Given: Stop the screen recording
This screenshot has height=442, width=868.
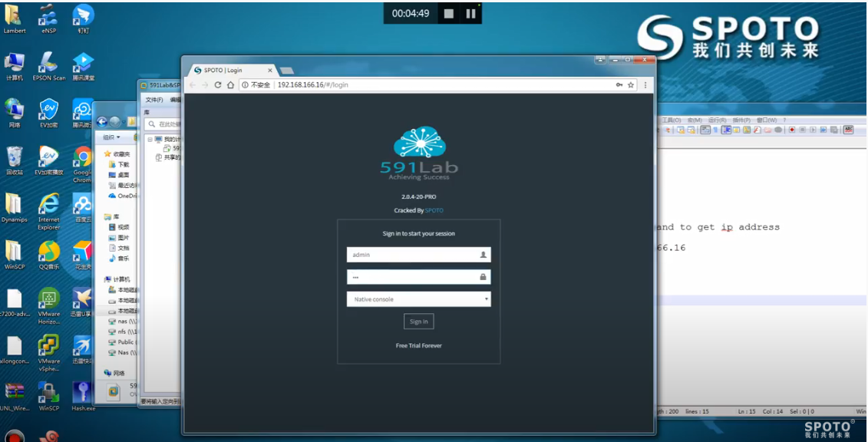Looking at the screenshot, I should point(449,13).
